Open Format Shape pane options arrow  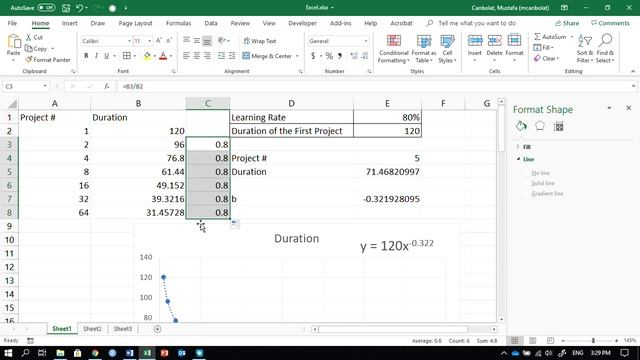(609, 108)
